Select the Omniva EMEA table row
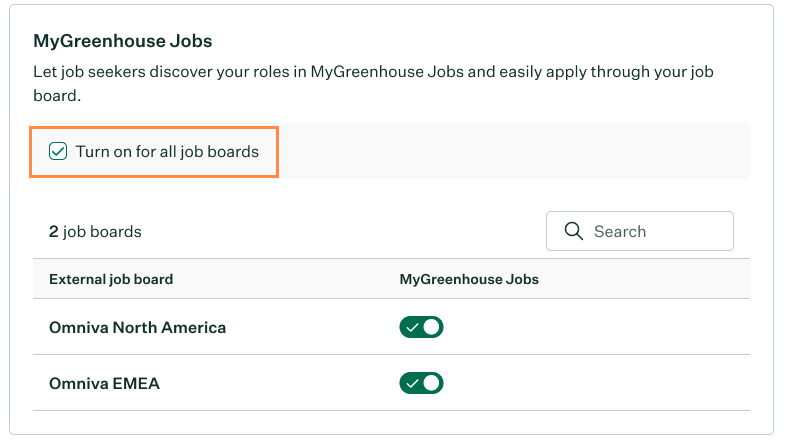785x446 pixels. [391, 383]
